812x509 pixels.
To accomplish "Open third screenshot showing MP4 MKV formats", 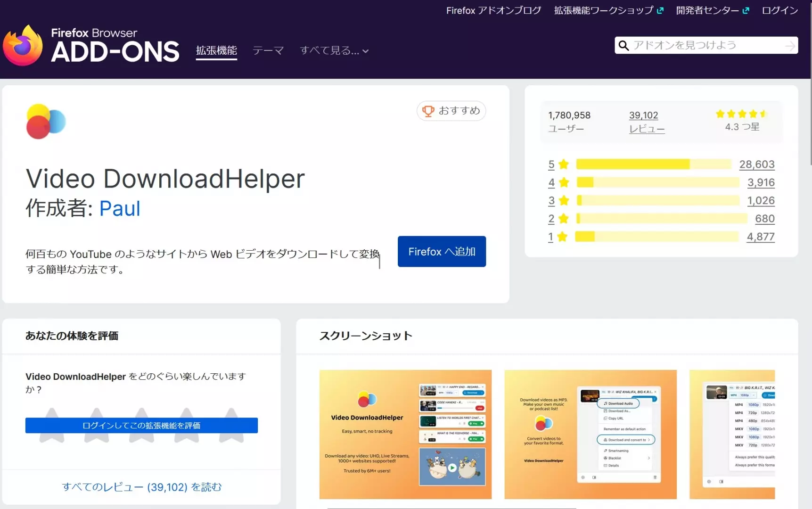I will (x=732, y=435).
